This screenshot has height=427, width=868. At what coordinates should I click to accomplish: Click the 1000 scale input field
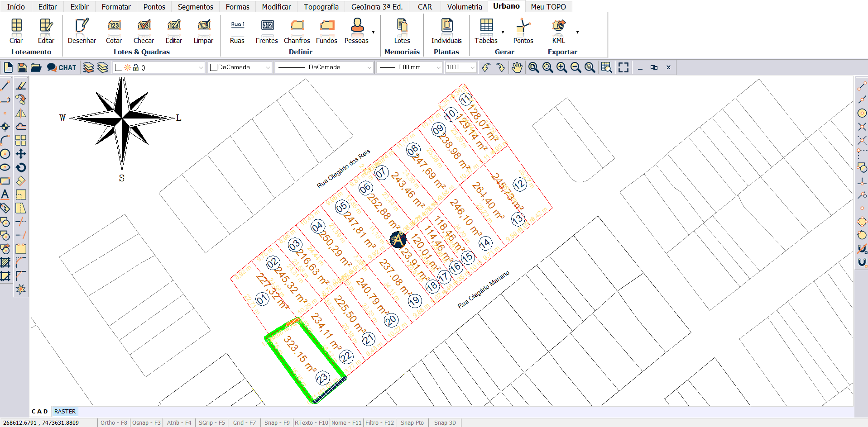[x=456, y=67]
